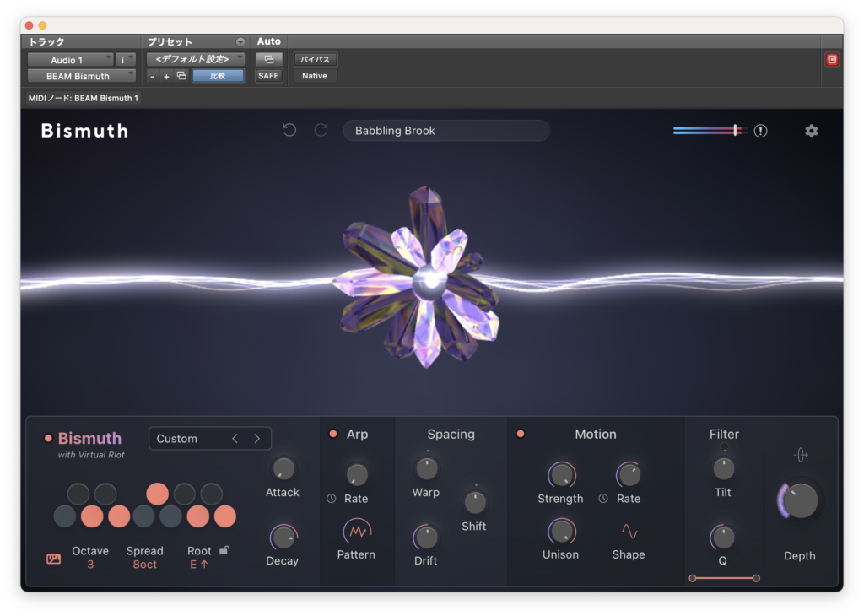Click the SAFE button
The image size is (864, 616).
269,76
